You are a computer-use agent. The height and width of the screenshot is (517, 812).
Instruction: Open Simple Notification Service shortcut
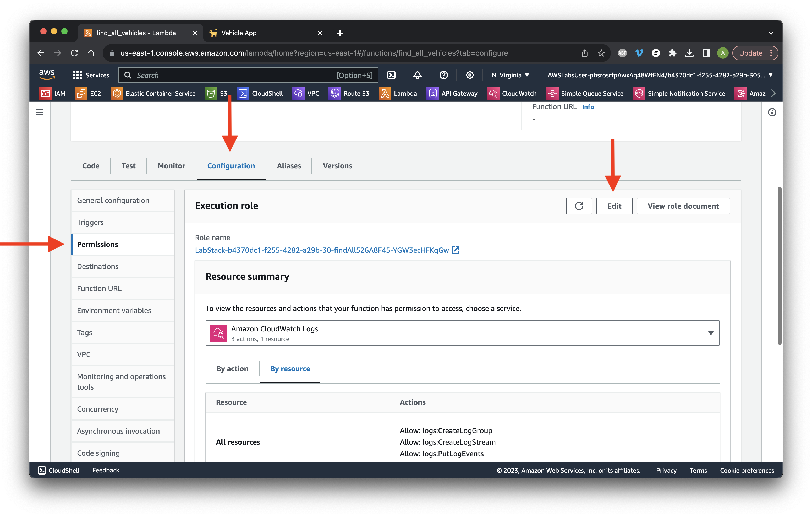point(679,94)
